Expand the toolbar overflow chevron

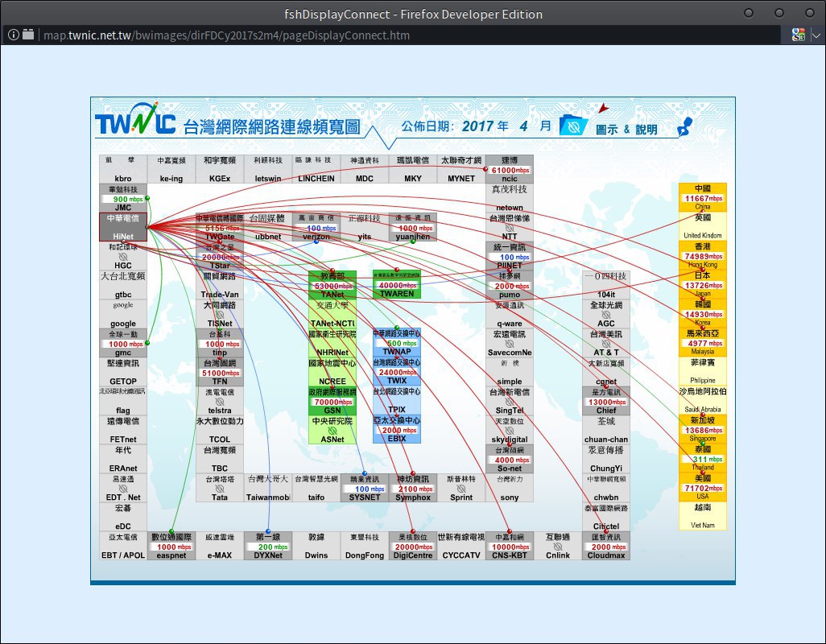click(x=816, y=35)
